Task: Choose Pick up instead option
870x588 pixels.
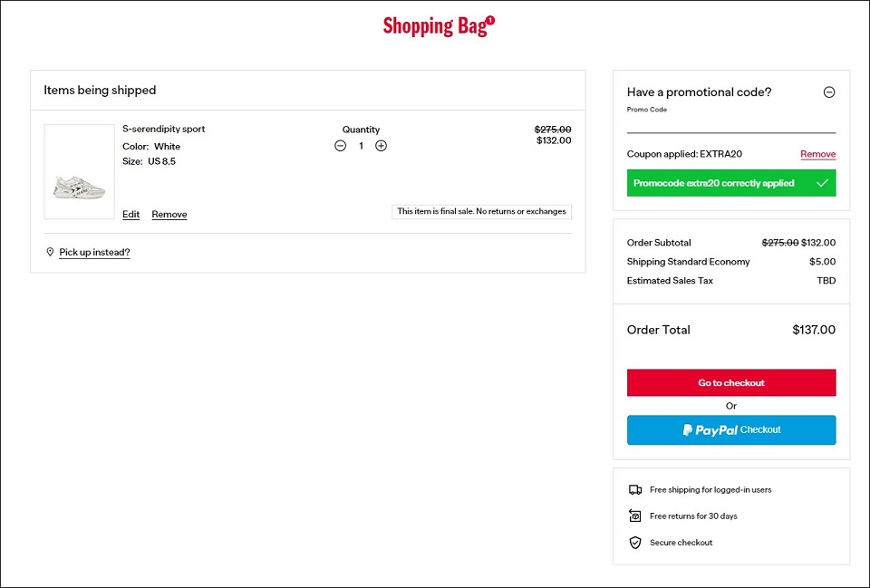Action: coord(94,253)
